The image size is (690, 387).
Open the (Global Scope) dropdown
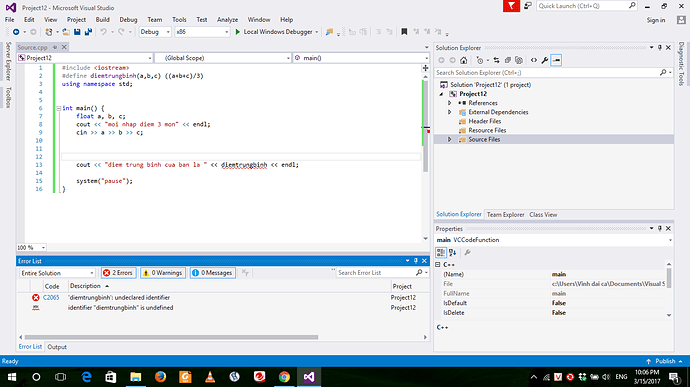[223, 58]
